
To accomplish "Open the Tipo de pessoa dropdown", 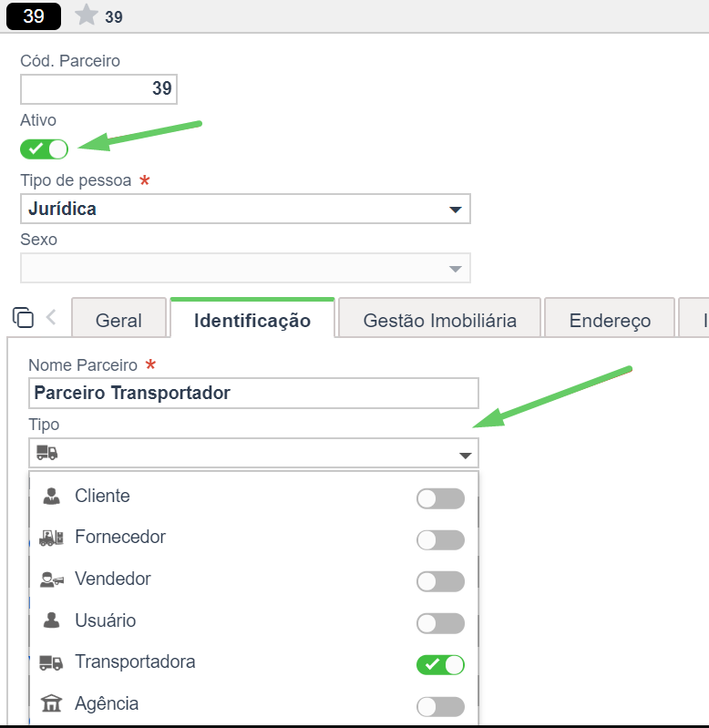I will 246,209.
